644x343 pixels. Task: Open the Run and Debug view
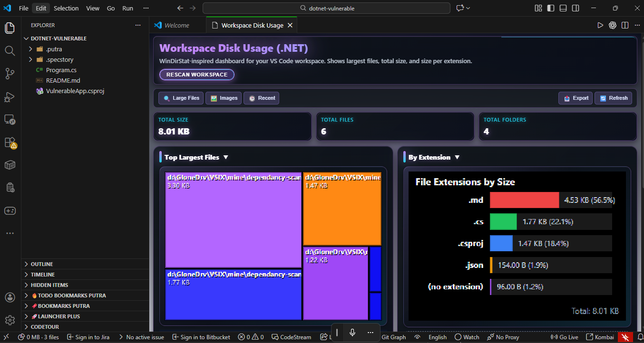point(10,96)
